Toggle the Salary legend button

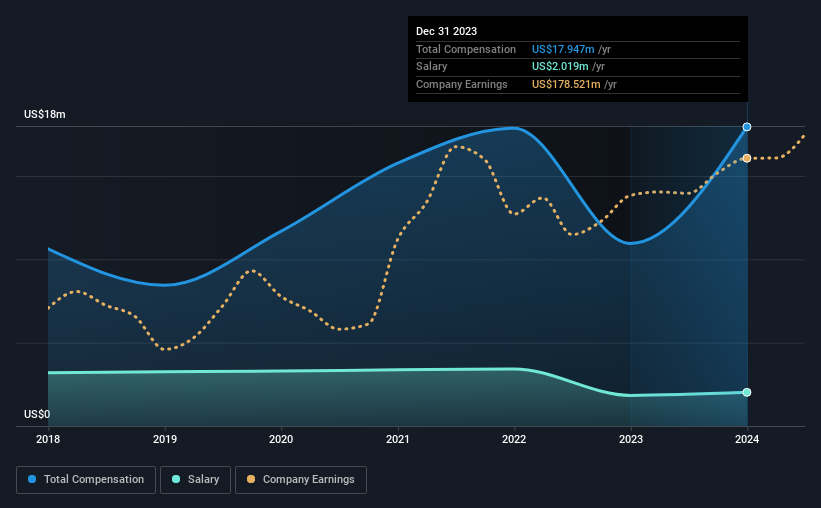tap(195, 480)
